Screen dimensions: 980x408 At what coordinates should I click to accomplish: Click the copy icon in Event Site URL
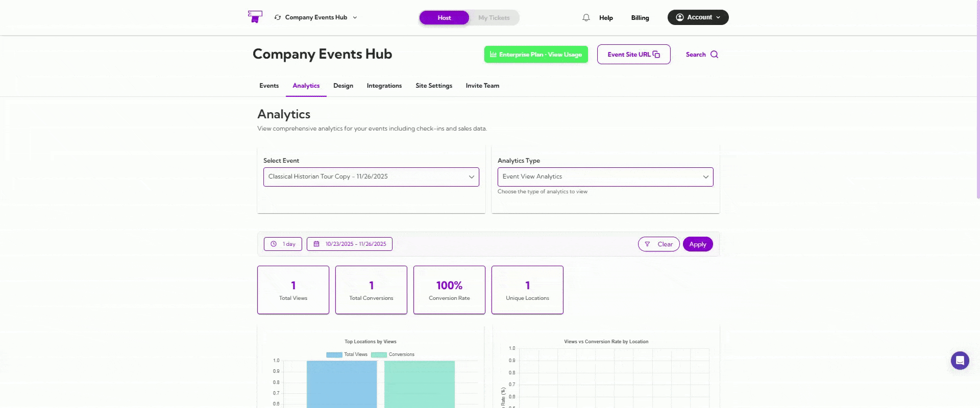pyautogui.click(x=656, y=55)
